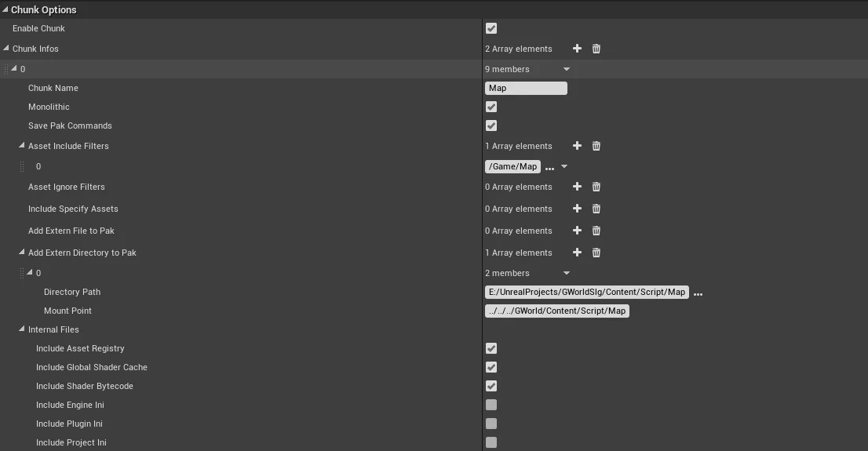Browse for the Directory Path folder

click(698, 293)
